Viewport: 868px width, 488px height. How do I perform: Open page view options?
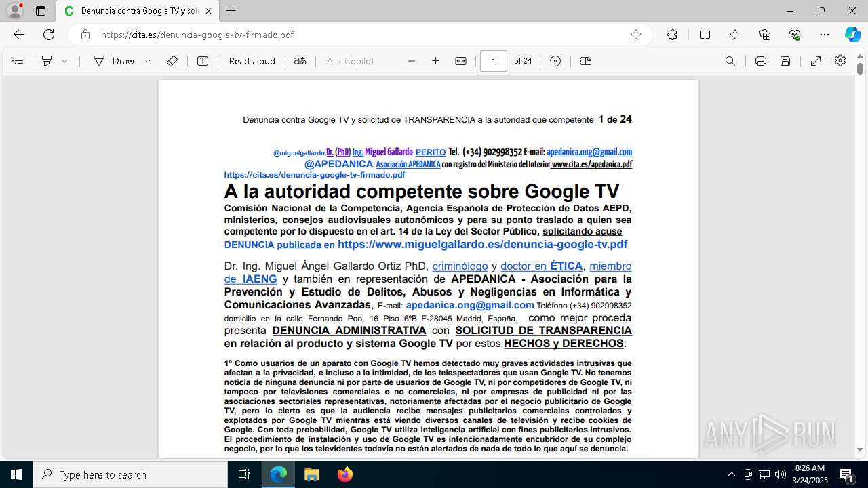(x=586, y=61)
